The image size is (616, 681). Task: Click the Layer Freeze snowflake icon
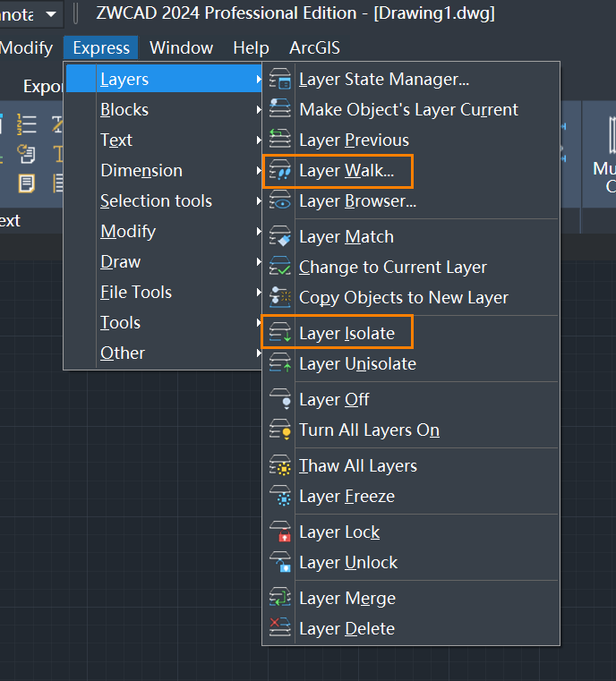coord(279,496)
